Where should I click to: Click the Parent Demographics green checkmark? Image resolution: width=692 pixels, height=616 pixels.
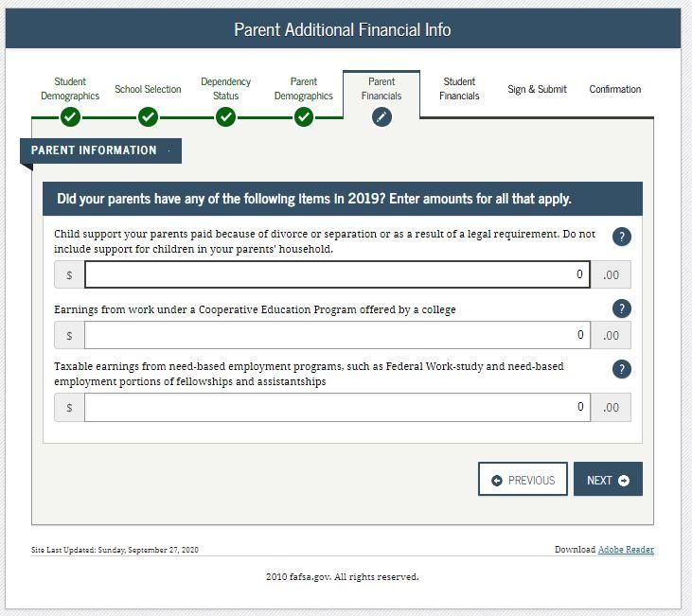(x=304, y=117)
